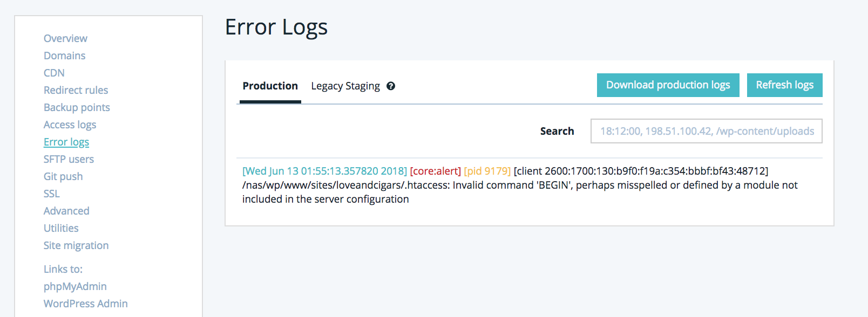868x317 pixels.
Task: Open the Utilities page
Action: pos(61,228)
